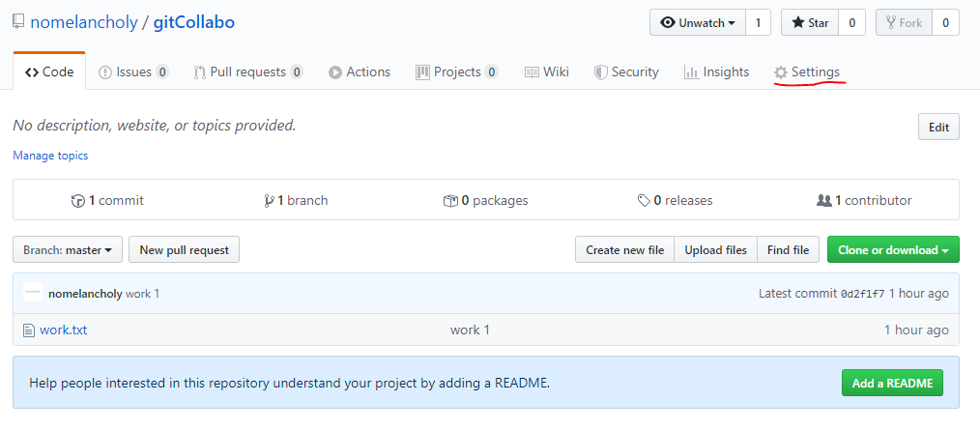Open the Wiki tab
The width and height of the screenshot is (980, 430).
click(547, 72)
